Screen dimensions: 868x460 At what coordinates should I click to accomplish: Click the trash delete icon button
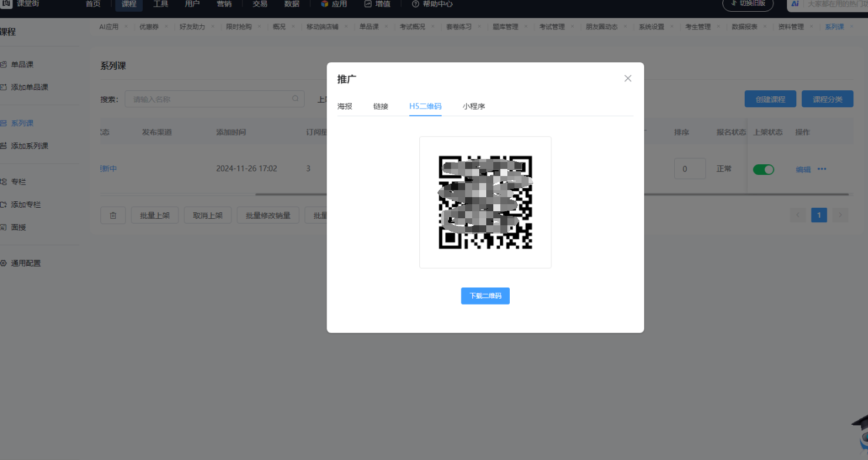click(x=113, y=215)
